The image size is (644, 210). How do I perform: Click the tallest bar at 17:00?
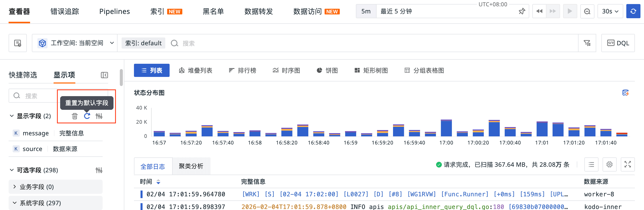[446, 128]
